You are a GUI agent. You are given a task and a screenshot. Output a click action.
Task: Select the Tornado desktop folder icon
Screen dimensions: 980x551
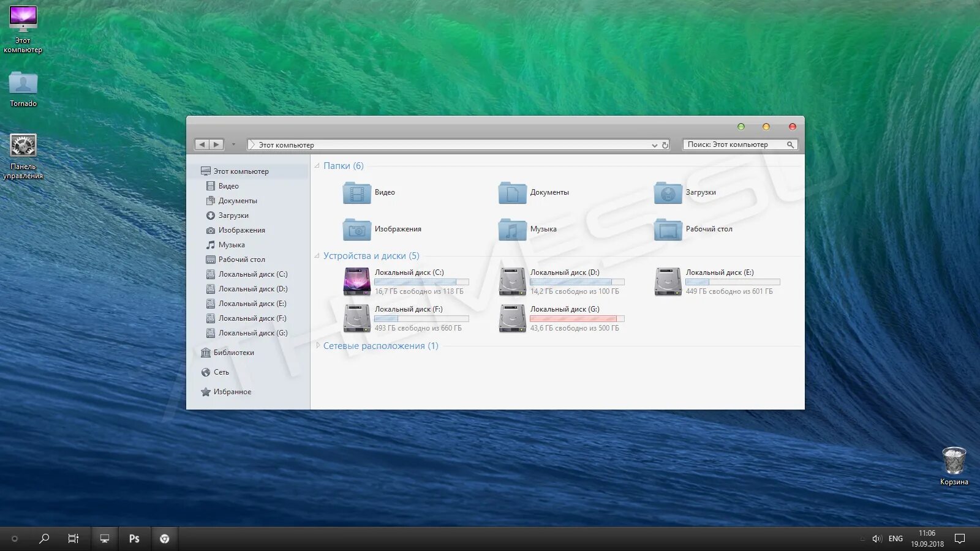coord(23,89)
